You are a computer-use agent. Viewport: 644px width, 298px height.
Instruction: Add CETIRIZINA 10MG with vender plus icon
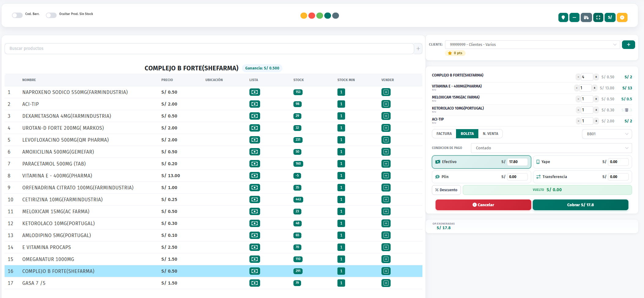click(x=386, y=199)
